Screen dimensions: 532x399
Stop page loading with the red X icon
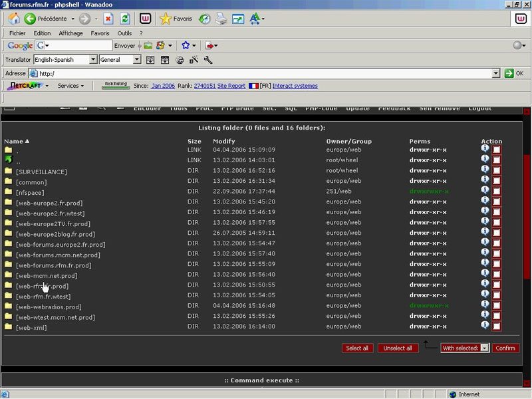point(108,19)
